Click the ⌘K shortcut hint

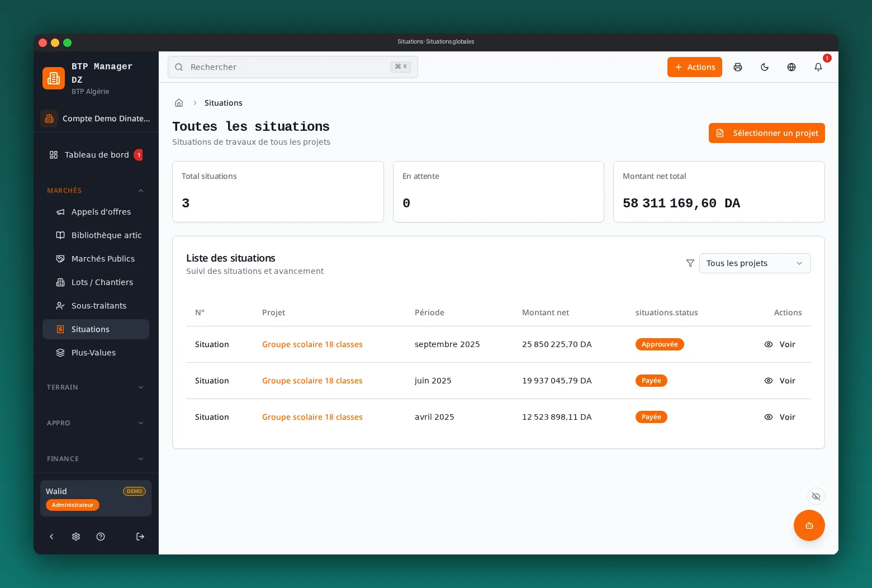(401, 67)
